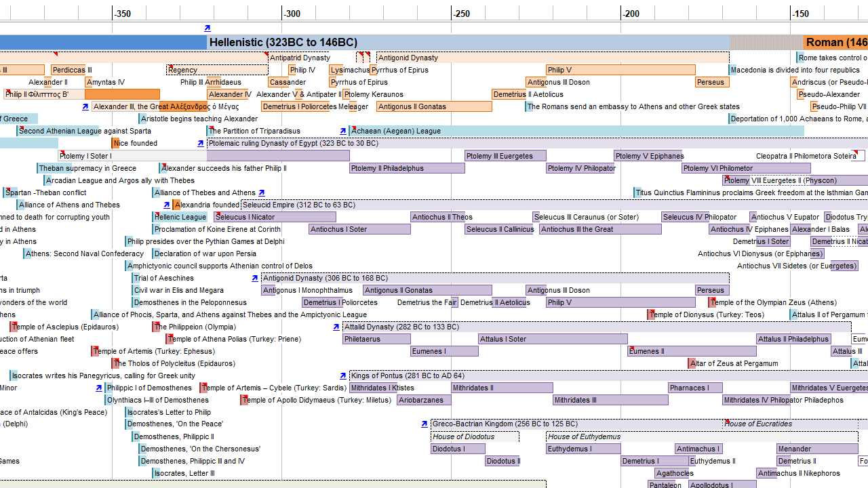Click the Ptolemy II Philadelphus reign bar
This screenshot has height=488, width=868.
[x=407, y=169]
